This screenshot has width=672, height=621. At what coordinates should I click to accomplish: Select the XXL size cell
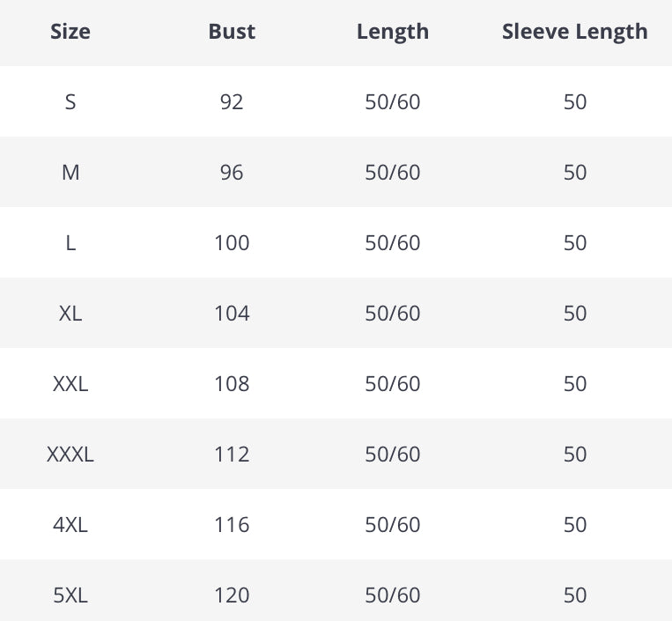pos(70,384)
